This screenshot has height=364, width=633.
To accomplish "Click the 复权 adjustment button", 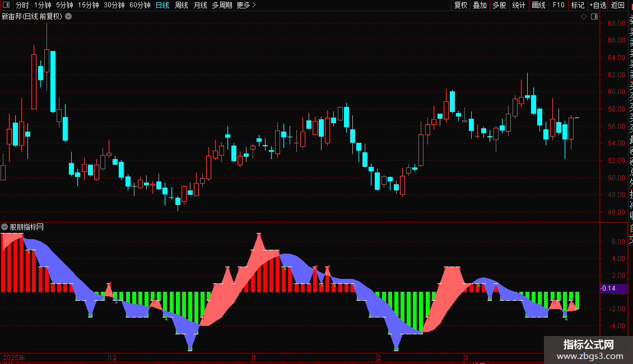I will pyautogui.click(x=460, y=5).
